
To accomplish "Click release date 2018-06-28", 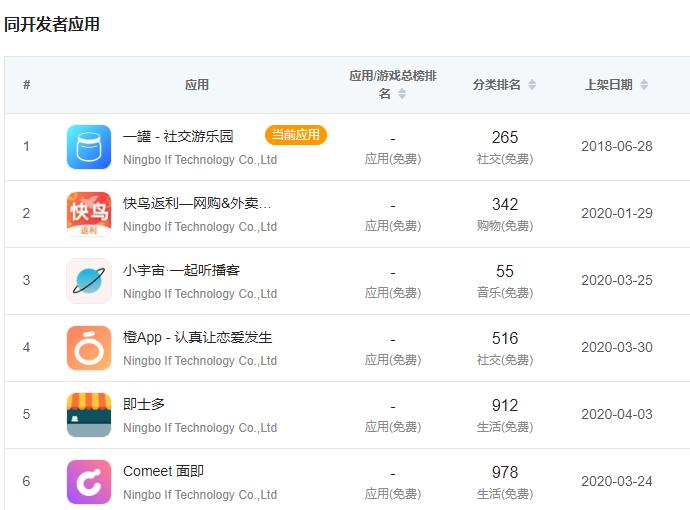I will [x=617, y=146].
